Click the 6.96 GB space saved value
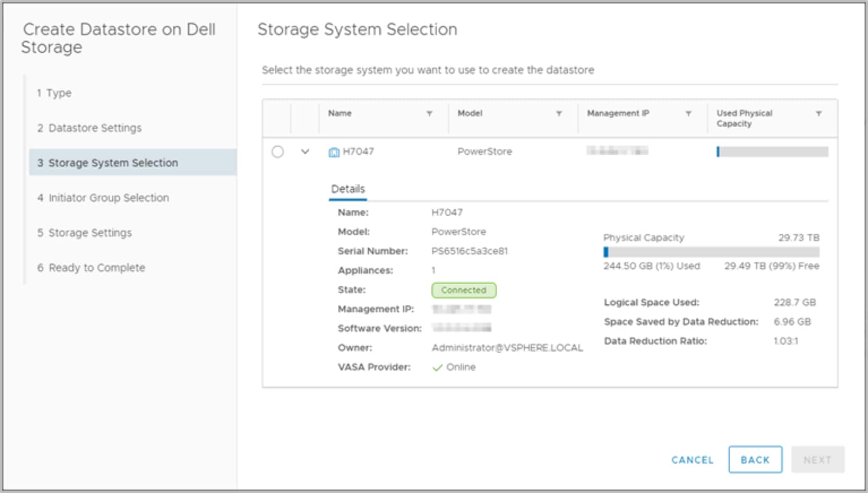Screen dimensions: 868x493 pyautogui.click(x=792, y=322)
